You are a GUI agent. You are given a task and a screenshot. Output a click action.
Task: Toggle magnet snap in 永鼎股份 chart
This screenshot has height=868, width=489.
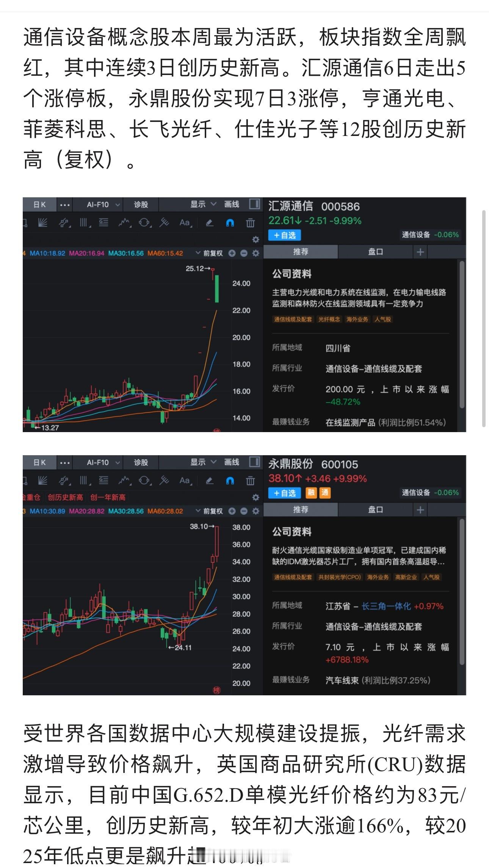tap(230, 481)
